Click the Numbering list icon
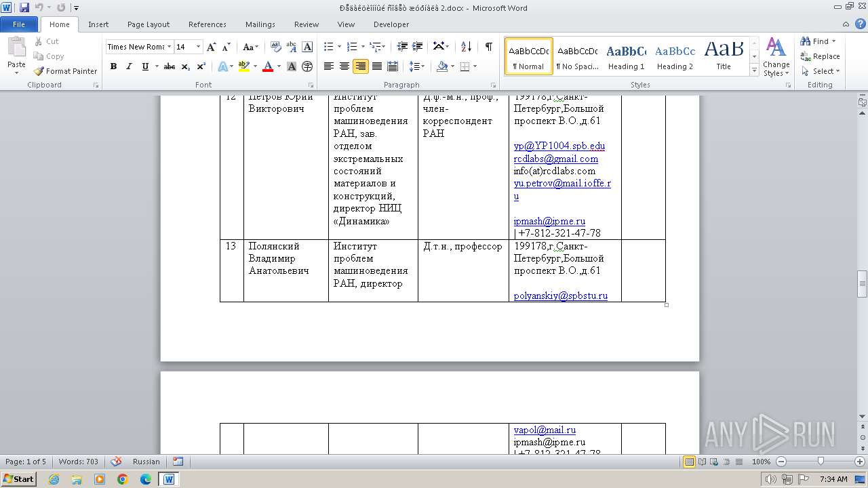 click(352, 47)
